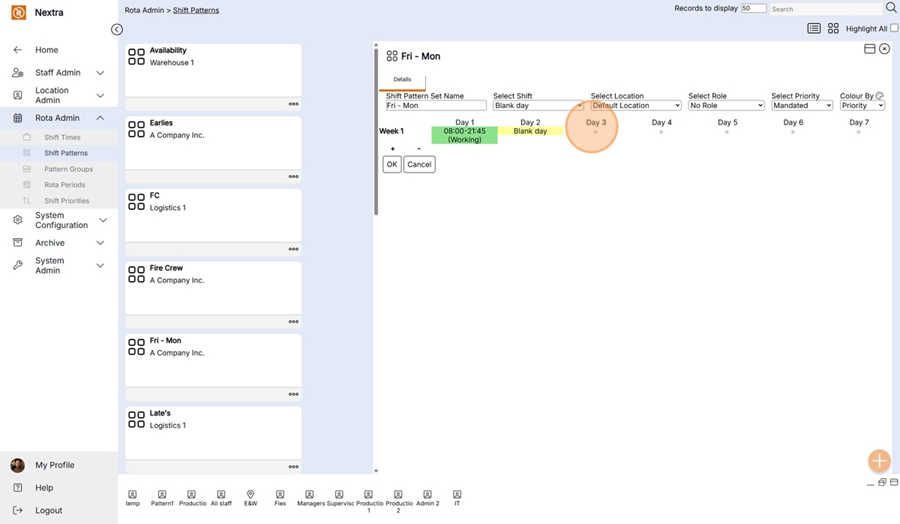Screen dimensions: 900x524
Task: Open Rota Periods submenu item
Action: click(x=64, y=185)
